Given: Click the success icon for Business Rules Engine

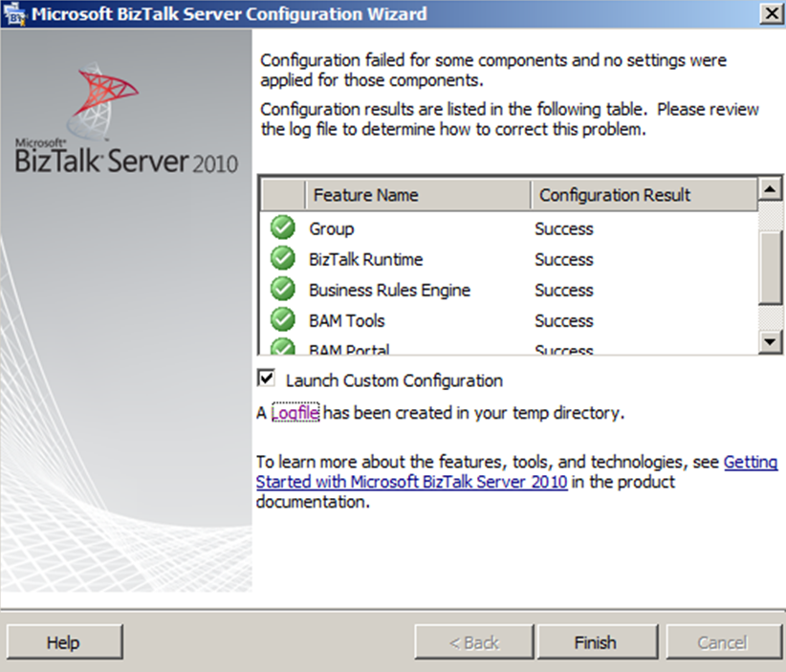Looking at the screenshot, I should (282, 290).
